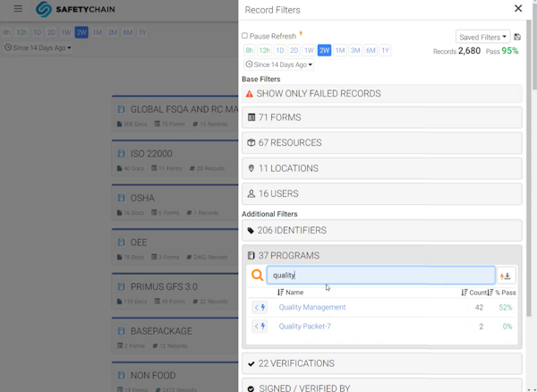Select 1D range in Record Filters panel
The image size is (537, 392).
pyautogui.click(x=280, y=50)
